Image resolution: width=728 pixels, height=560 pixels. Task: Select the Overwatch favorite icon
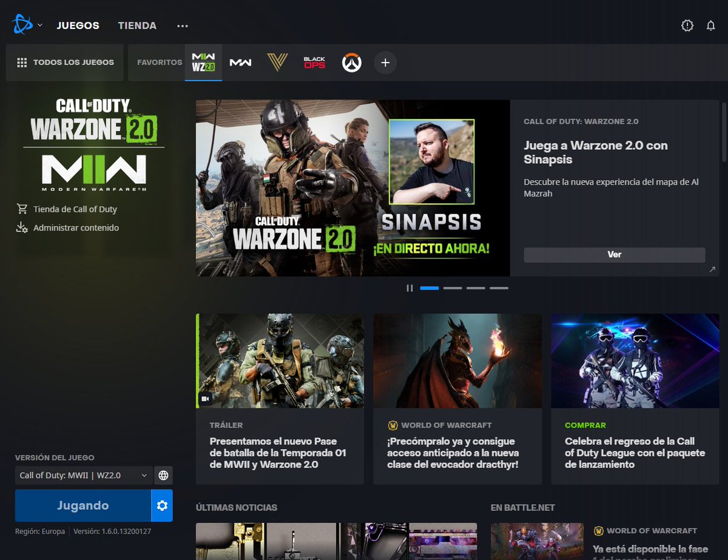pyautogui.click(x=351, y=62)
